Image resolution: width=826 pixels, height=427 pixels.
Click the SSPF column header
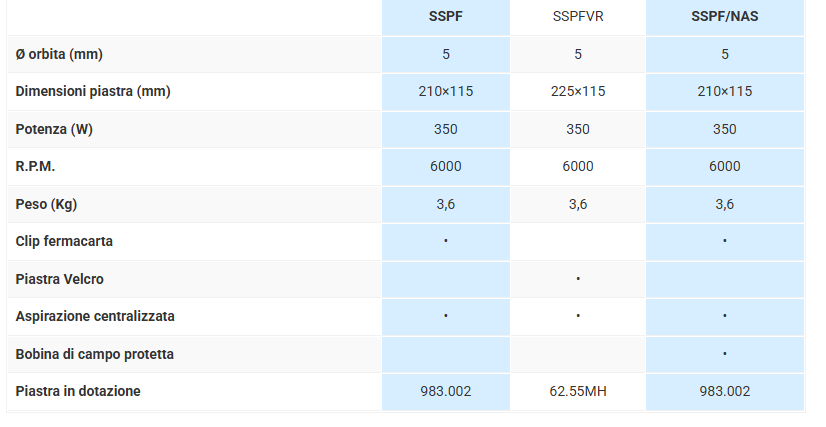445,17
